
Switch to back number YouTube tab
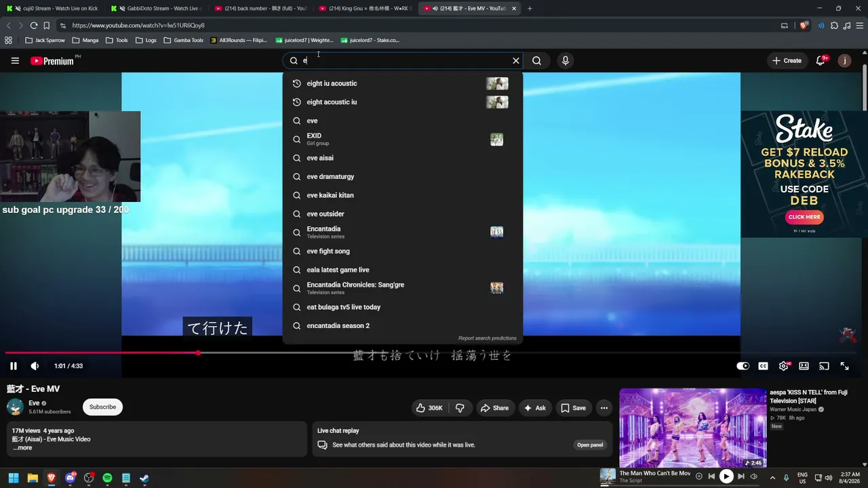click(x=260, y=8)
